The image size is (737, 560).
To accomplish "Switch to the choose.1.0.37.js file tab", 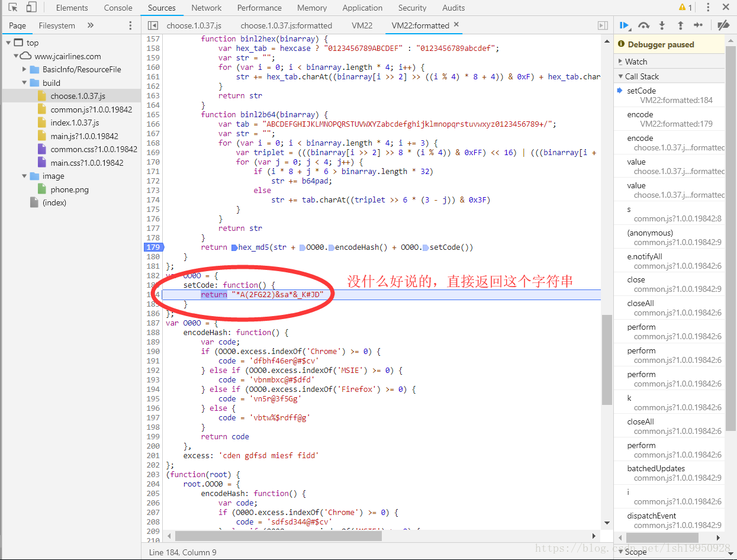I will tap(194, 25).
